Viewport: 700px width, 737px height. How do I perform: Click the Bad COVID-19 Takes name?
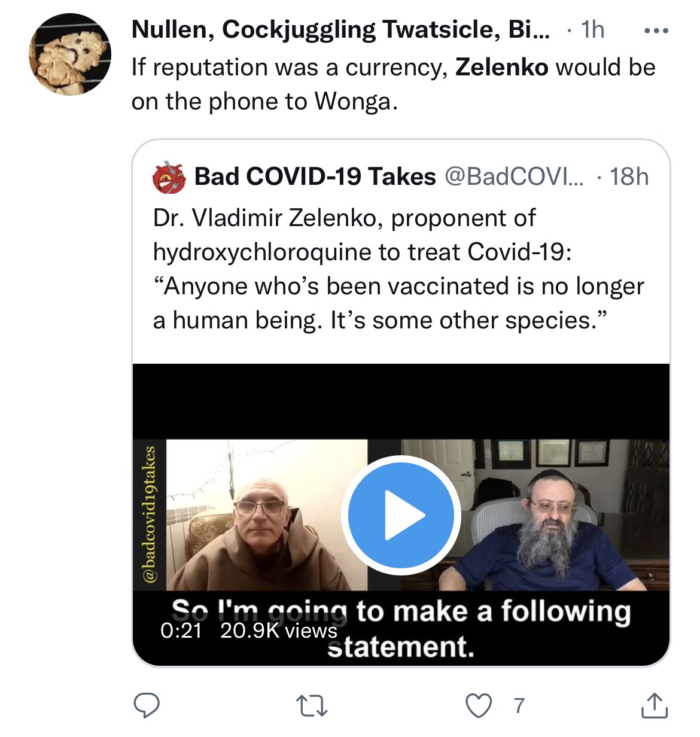pyautogui.click(x=315, y=176)
